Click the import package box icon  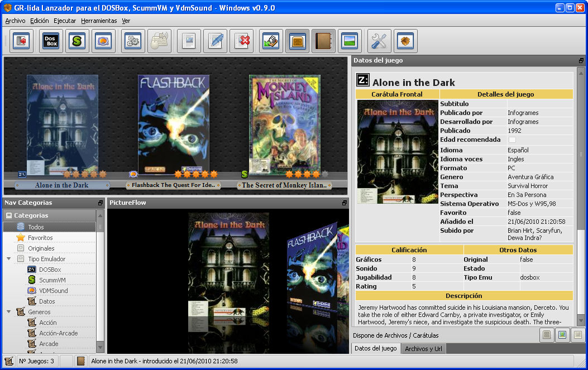[x=405, y=41]
